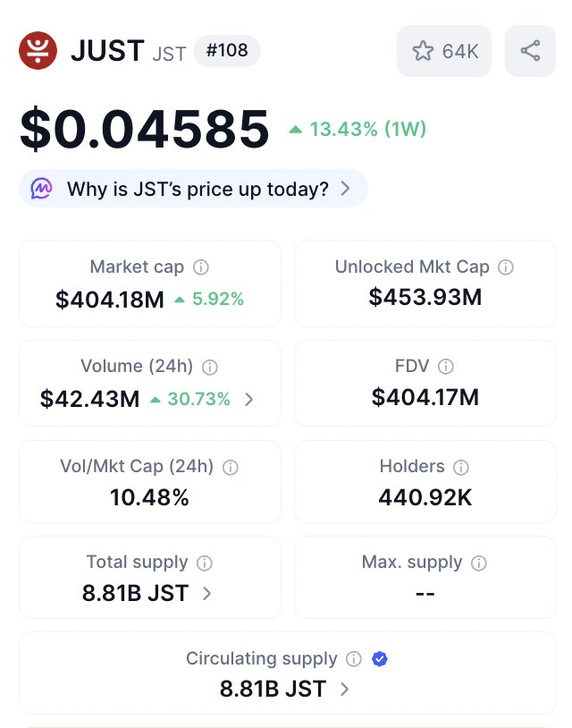Click the #108 rank badge
572x728 pixels.
click(x=227, y=51)
